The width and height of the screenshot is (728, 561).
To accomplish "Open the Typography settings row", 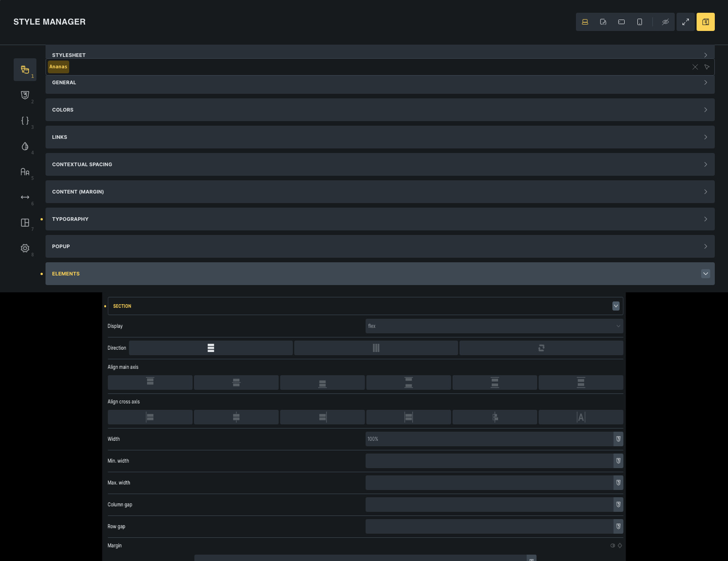I will pyautogui.click(x=380, y=219).
